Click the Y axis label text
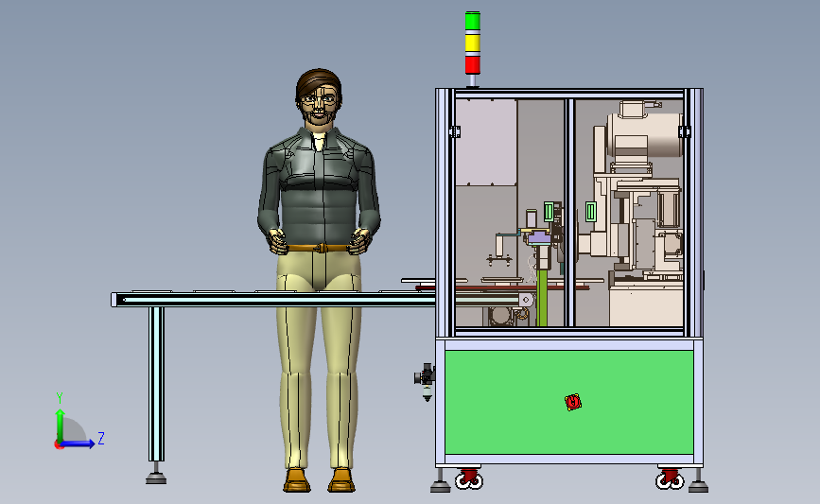 tap(60, 398)
